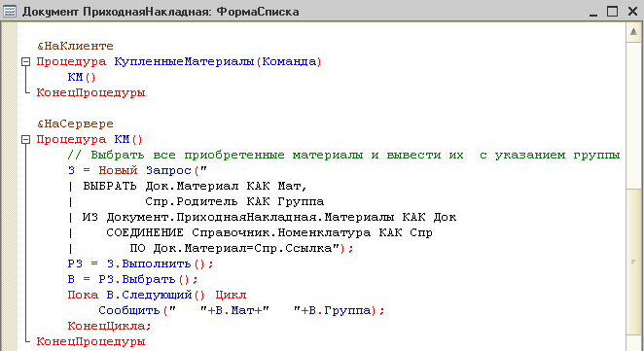The width and height of the screenshot is (644, 351).
Task: Maximize the ФормаСписка window
Action: pyautogui.click(x=612, y=12)
